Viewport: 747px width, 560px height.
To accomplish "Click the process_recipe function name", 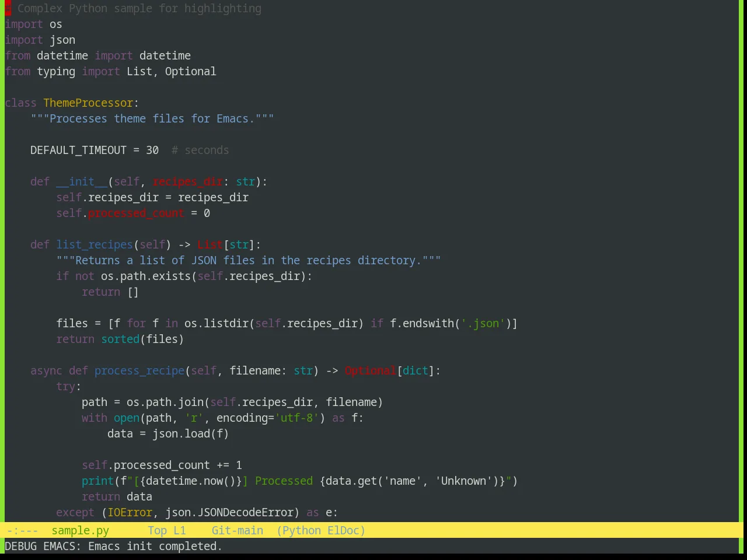I will point(139,370).
